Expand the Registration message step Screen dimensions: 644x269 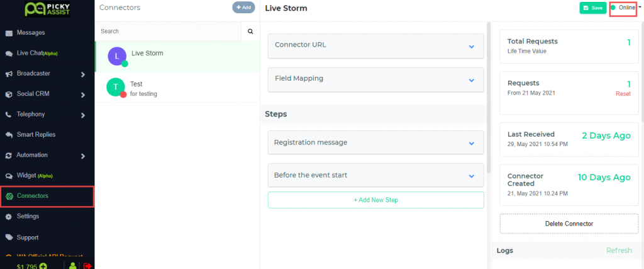pos(376,142)
